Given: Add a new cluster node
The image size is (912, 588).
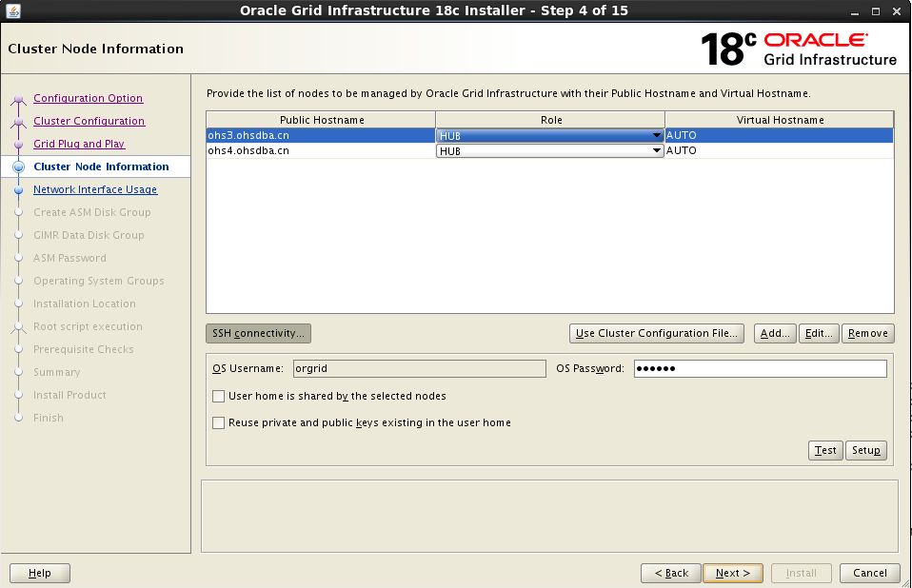Looking at the screenshot, I should (775, 334).
